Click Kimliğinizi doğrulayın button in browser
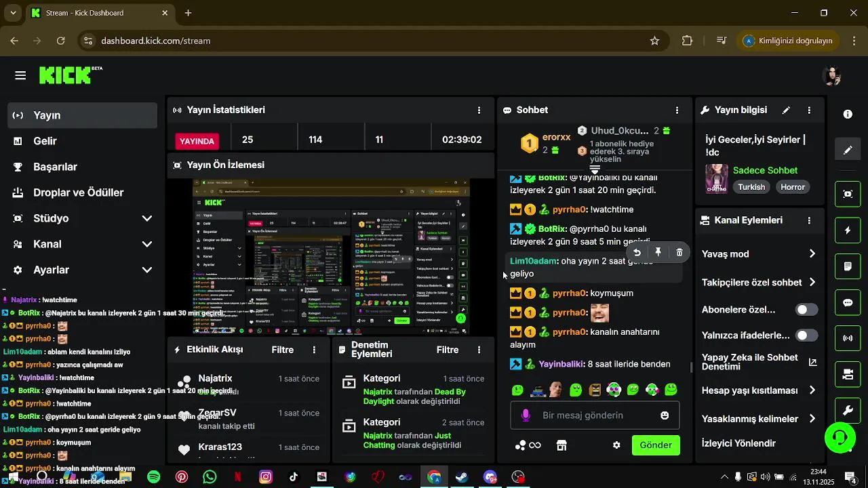This screenshot has width=868, height=488. coord(788,41)
